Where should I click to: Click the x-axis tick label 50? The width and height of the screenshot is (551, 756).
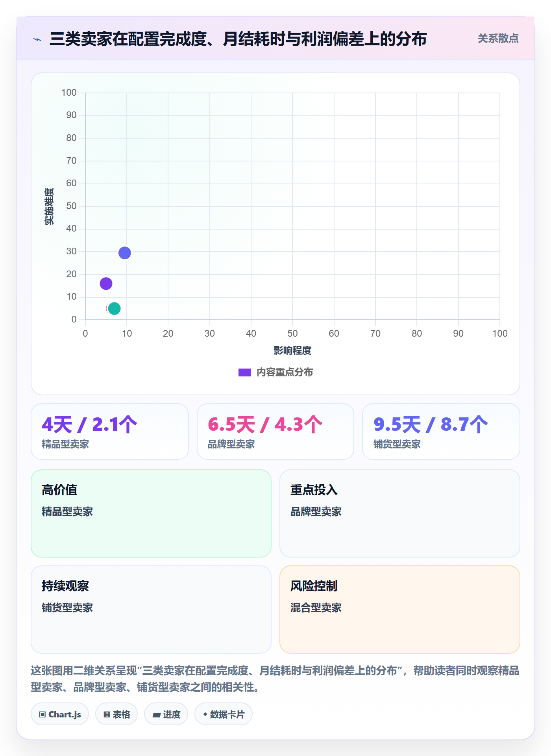292,334
